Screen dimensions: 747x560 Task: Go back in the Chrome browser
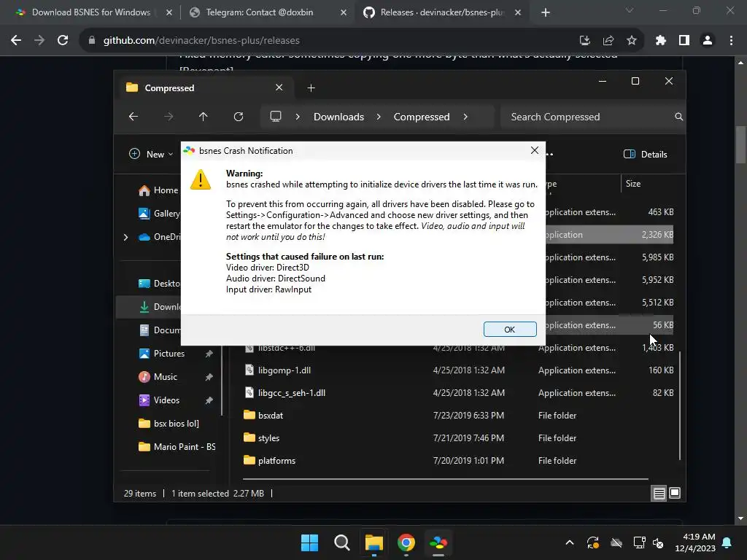(x=16, y=41)
